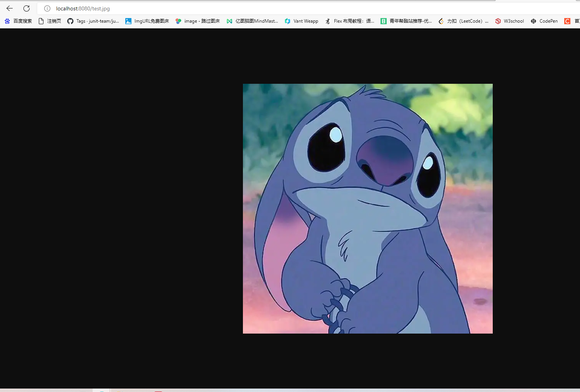
Task: Open the Vant Weapp bookmark
Action: (x=301, y=21)
